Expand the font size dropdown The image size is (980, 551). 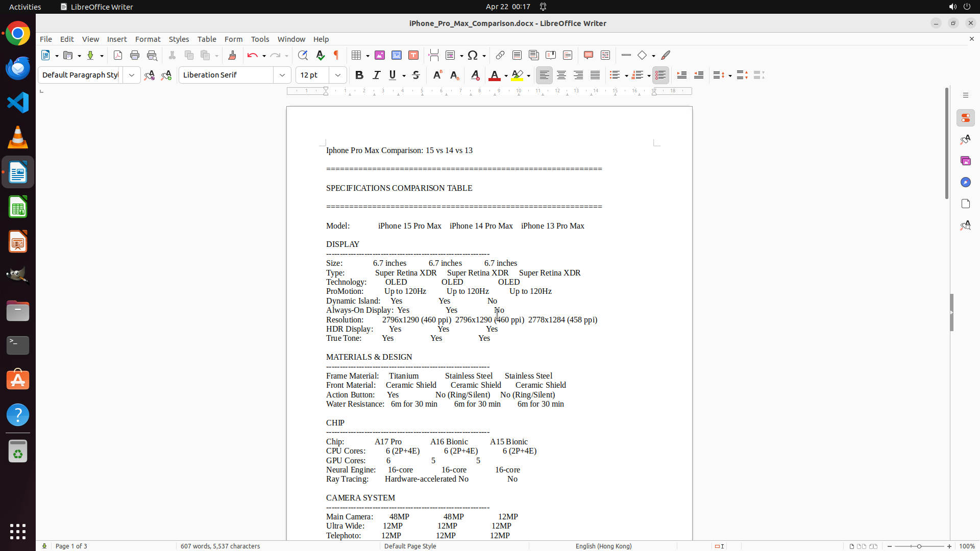pos(338,75)
